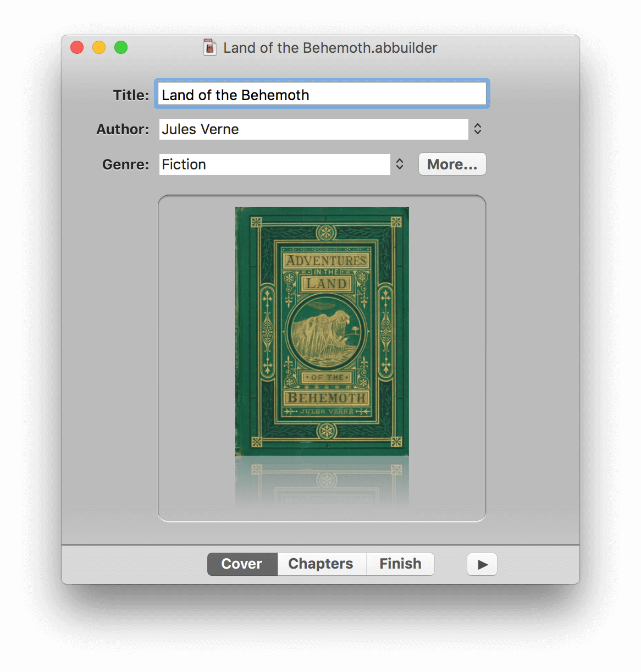The image size is (641, 672).
Task: Open the Genre dropdown arrows
Action: (400, 164)
